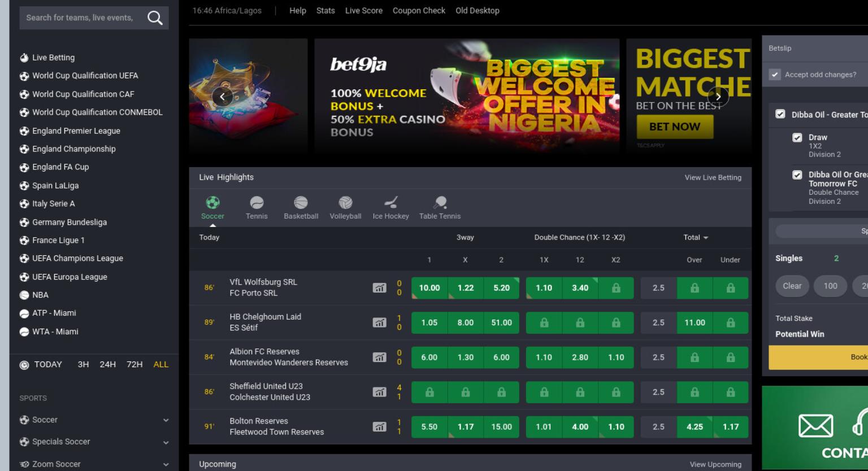Go to previous banner slide
The width and height of the screenshot is (868, 471).
click(222, 97)
